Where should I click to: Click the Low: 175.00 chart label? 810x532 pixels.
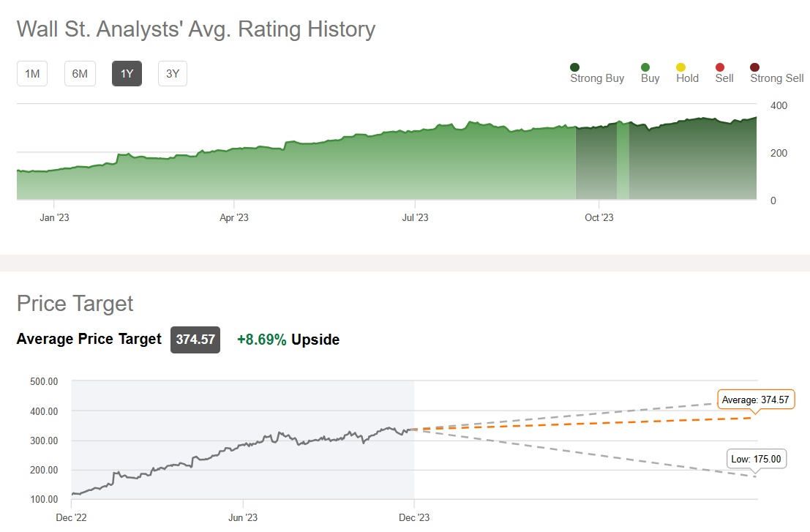[x=756, y=460]
